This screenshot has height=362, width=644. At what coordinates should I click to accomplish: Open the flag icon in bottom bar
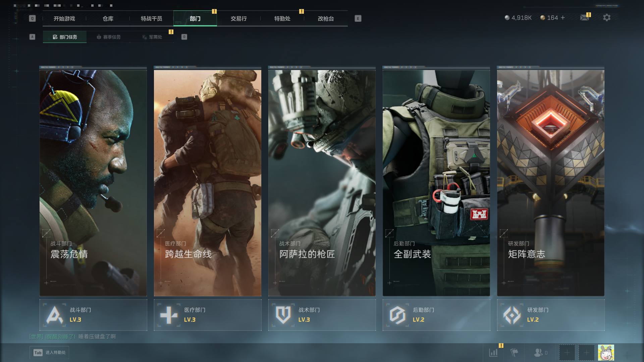click(x=514, y=353)
